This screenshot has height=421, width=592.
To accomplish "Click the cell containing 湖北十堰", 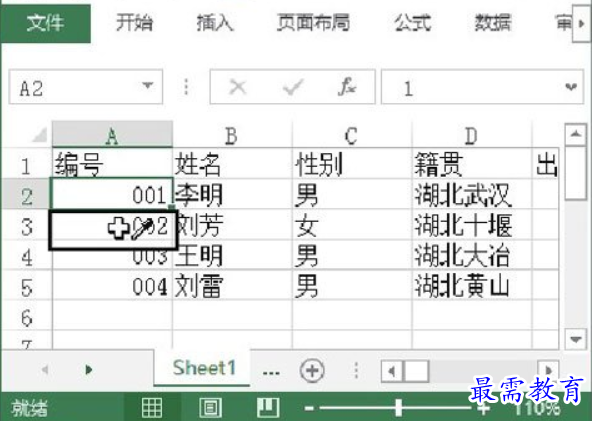I will [x=472, y=225].
